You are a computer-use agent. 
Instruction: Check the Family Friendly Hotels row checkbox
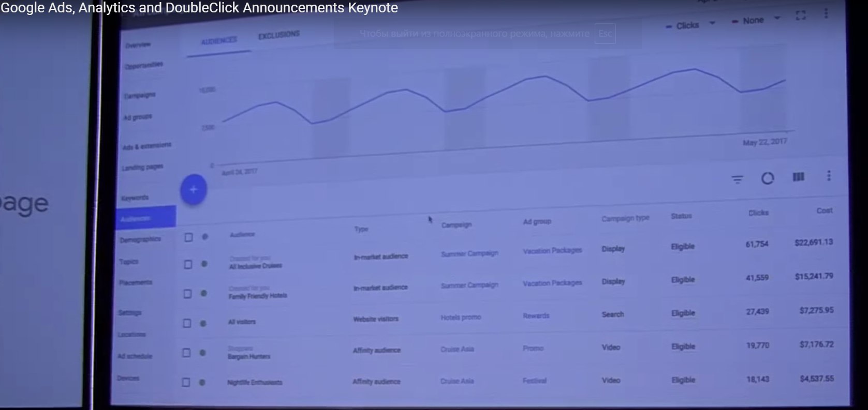click(187, 294)
